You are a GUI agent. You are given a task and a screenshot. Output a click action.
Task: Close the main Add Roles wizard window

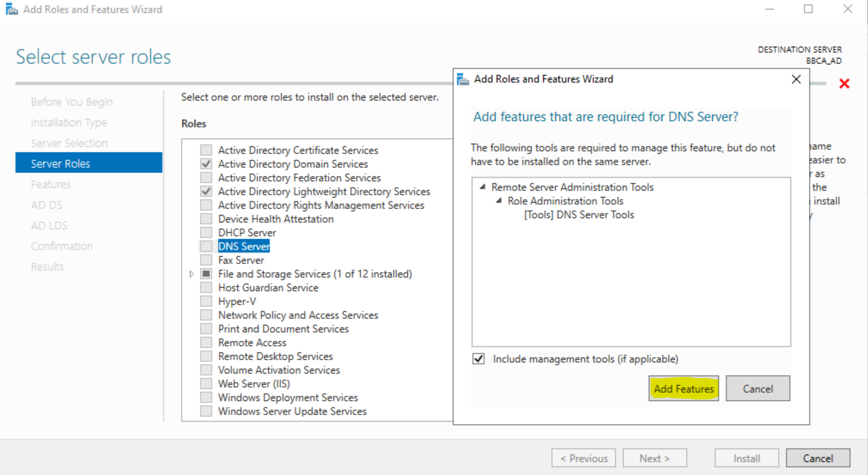click(848, 9)
